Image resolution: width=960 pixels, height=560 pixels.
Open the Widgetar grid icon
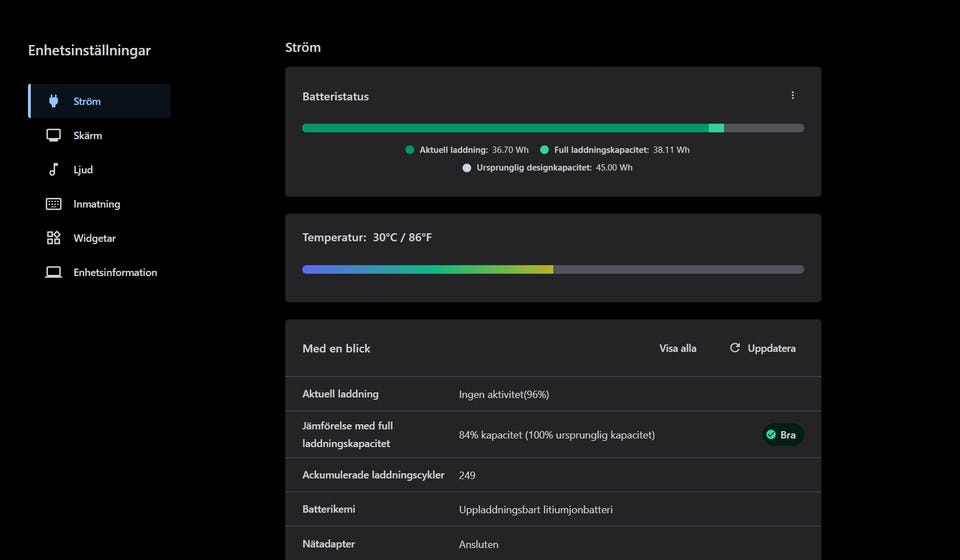pyautogui.click(x=54, y=238)
